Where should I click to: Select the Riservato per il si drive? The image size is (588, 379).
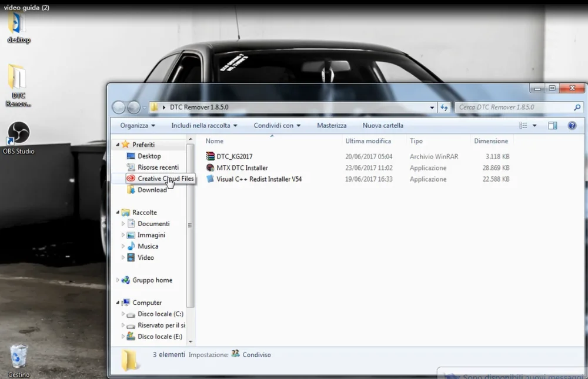(161, 325)
